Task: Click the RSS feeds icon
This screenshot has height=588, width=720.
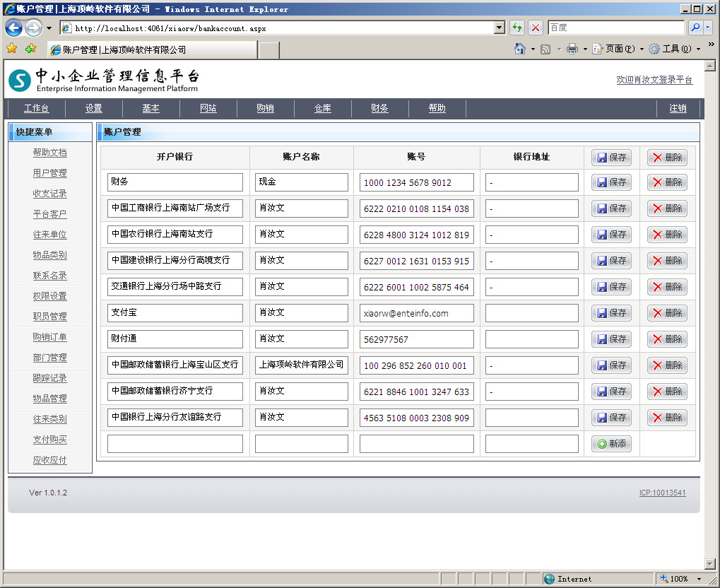Action: [x=545, y=49]
